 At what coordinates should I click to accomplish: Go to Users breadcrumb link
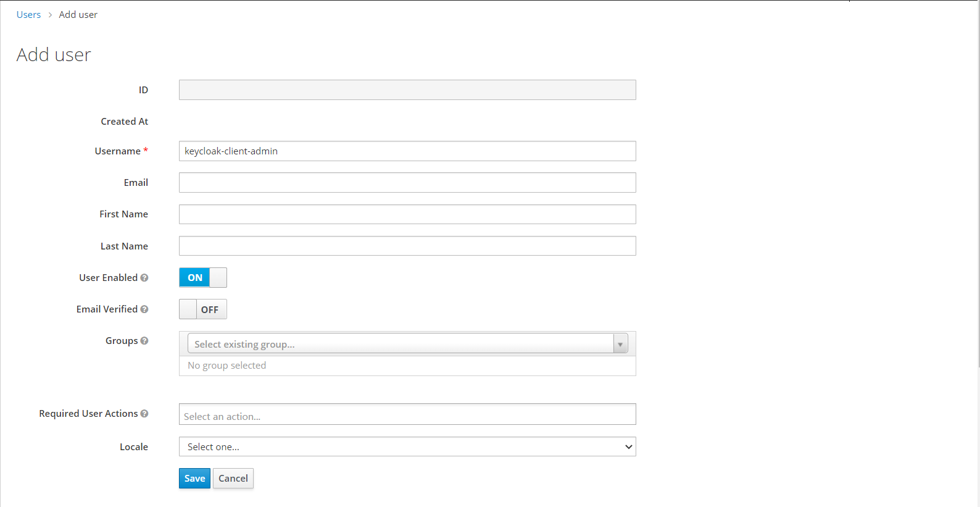click(28, 15)
